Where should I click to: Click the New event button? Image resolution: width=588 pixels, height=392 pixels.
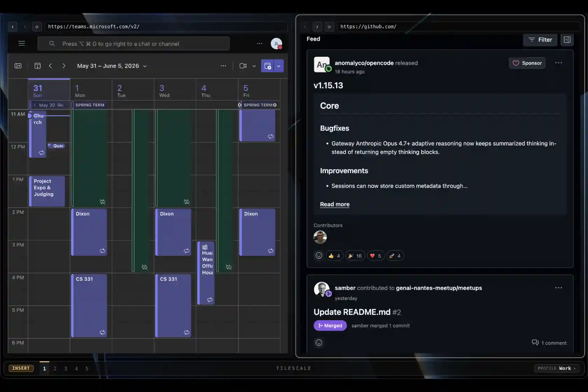(267, 66)
